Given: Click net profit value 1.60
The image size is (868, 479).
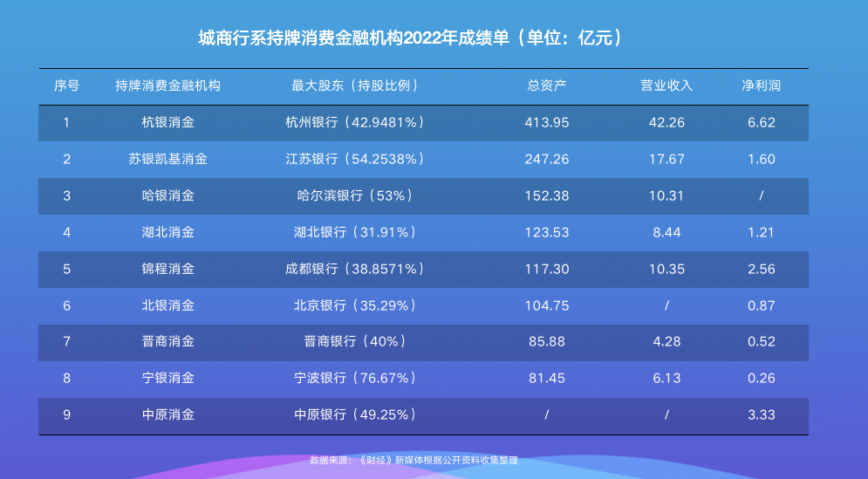Looking at the screenshot, I should click(762, 159).
